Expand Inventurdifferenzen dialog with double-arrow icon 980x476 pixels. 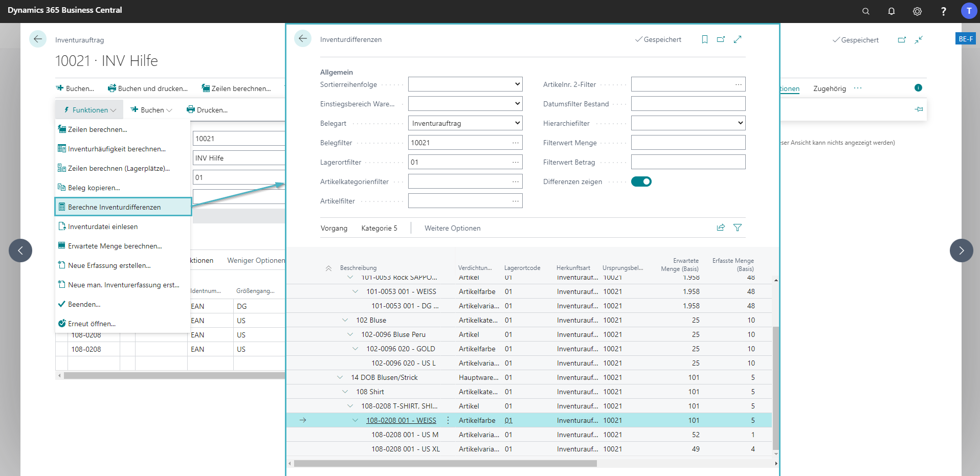(x=737, y=39)
